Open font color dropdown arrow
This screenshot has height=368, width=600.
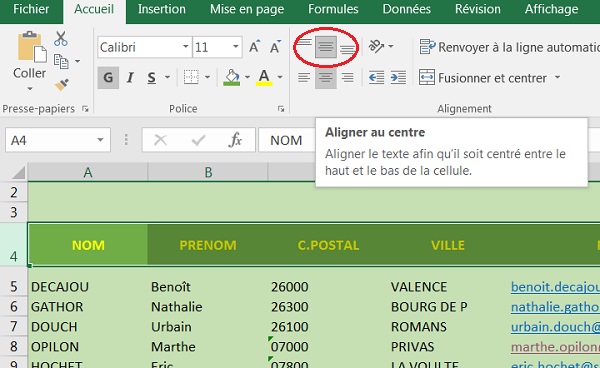(280, 78)
